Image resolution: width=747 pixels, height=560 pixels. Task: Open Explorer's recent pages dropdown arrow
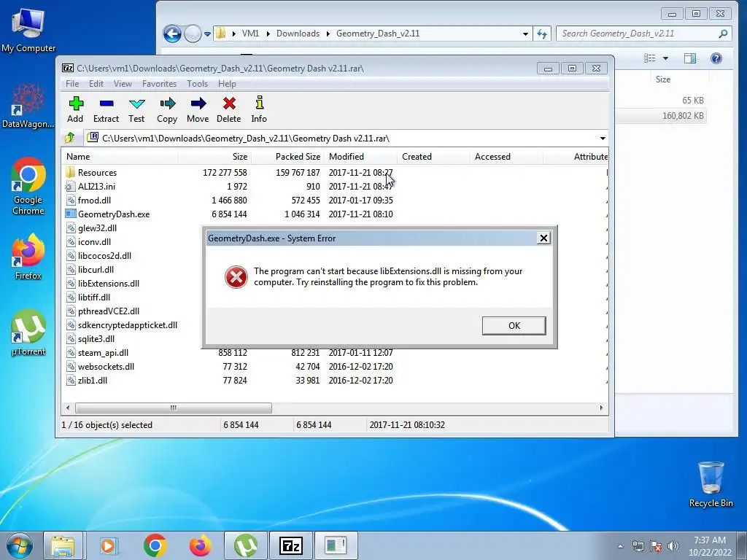[207, 34]
